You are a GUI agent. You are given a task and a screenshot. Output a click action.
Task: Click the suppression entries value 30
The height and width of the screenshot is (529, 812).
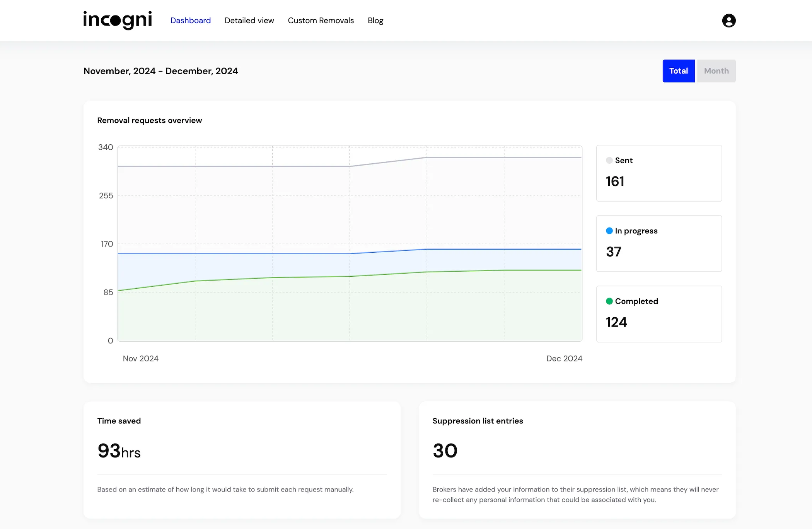coord(445,451)
